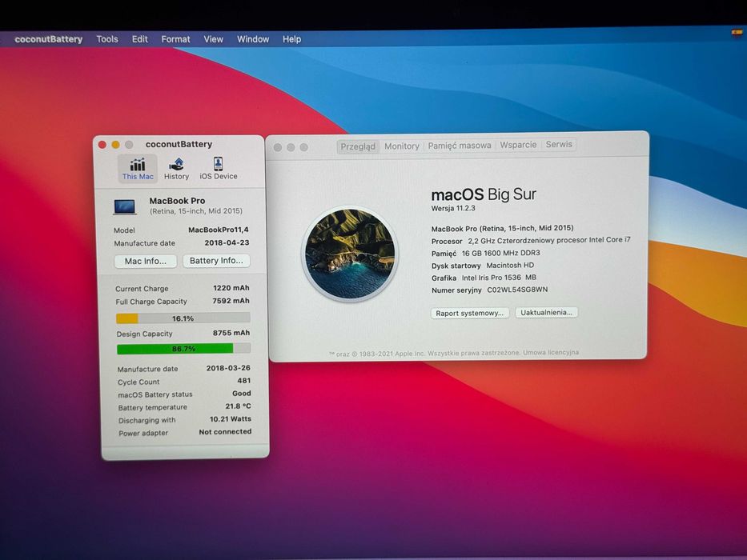
Task: Open the Tools menu
Action: click(x=107, y=39)
